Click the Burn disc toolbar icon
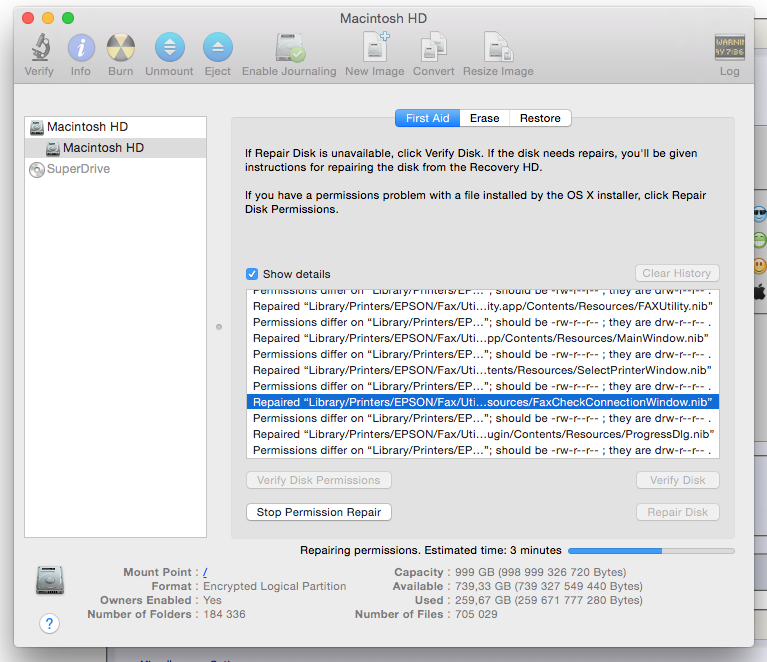The width and height of the screenshot is (767, 662). pos(121,47)
